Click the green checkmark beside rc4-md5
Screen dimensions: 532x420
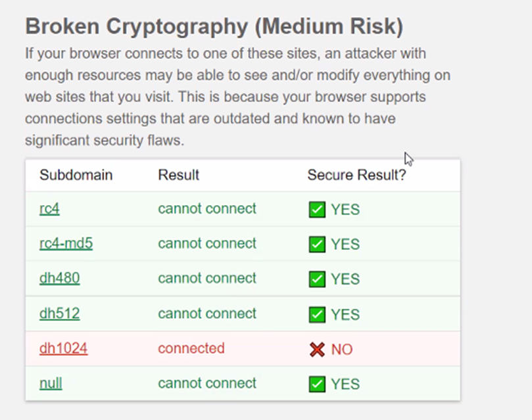coord(316,244)
